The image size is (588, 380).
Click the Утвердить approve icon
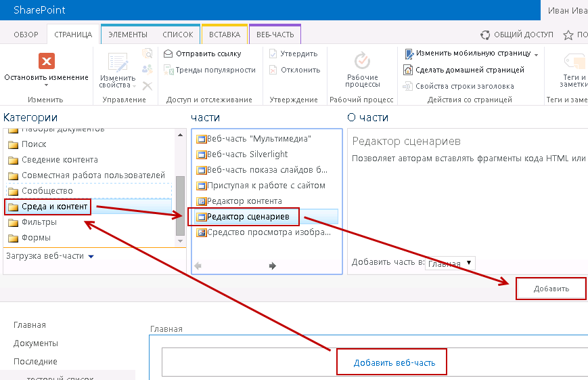tap(273, 54)
